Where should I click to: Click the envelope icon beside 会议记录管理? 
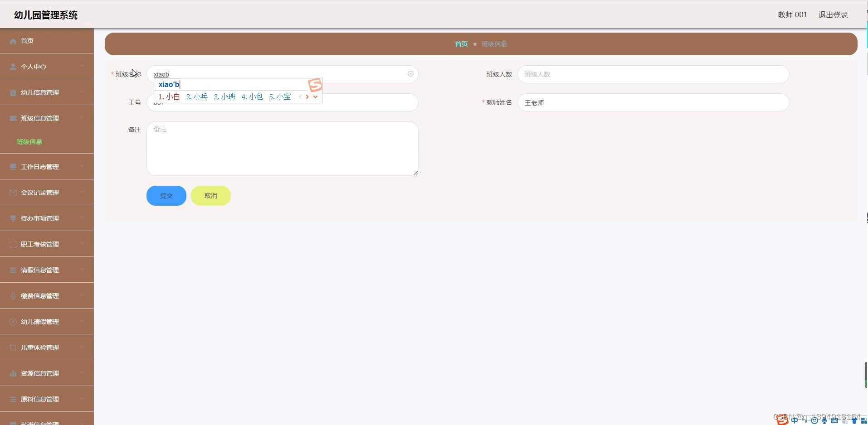[13, 193]
